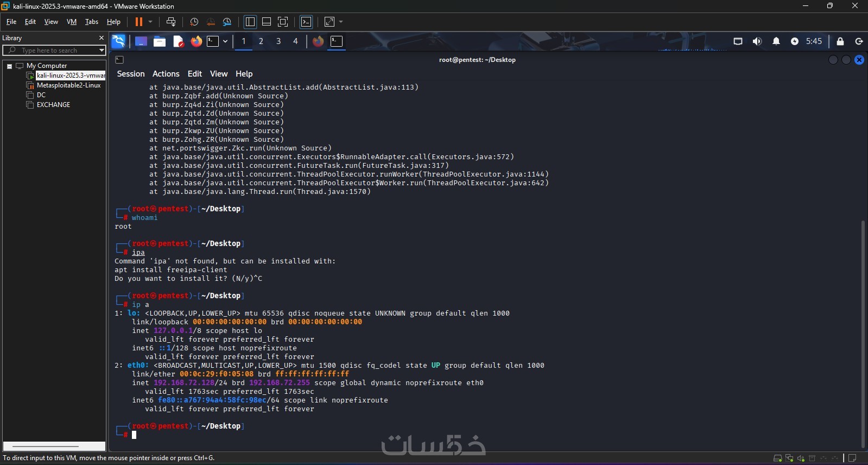The height and width of the screenshot is (465, 868).
Task: Open the volume control in Kali panel
Action: [x=757, y=41]
